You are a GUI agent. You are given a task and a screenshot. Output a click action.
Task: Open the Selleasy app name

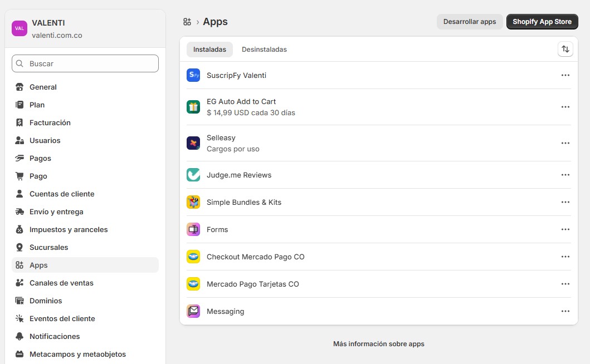pyautogui.click(x=221, y=137)
